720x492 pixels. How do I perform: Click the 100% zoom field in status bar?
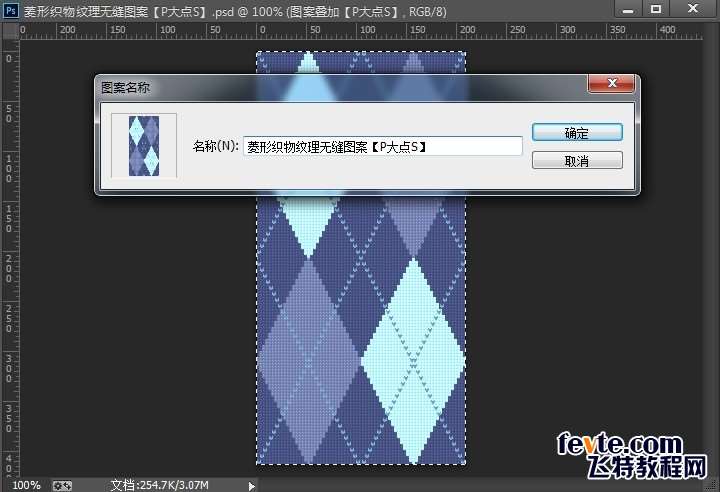26,485
